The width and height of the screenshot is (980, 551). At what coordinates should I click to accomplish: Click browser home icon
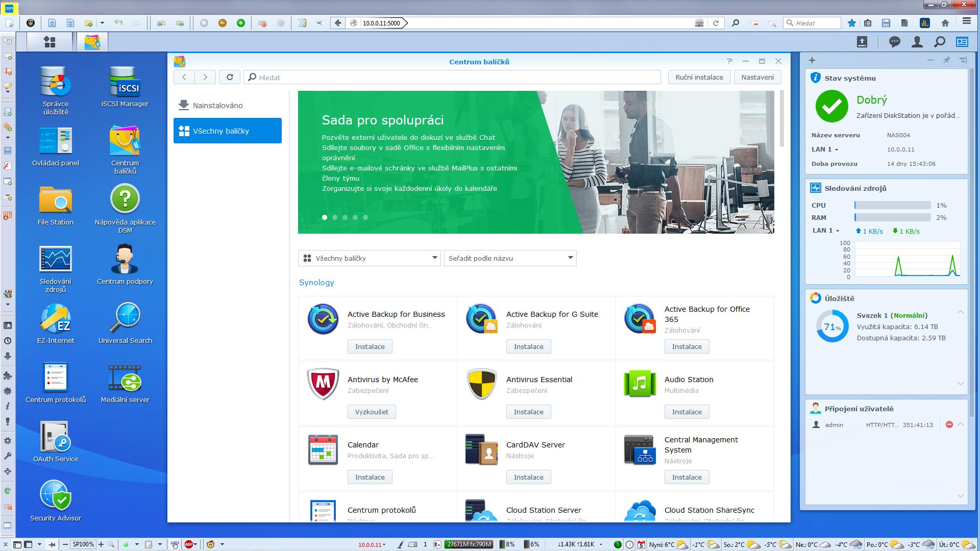pyautogui.click(x=945, y=23)
